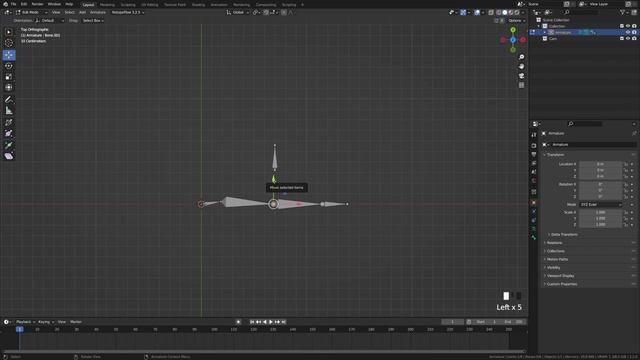640x360 pixels.
Task: Click the Options button in viewport
Action: click(x=516, y=20)
